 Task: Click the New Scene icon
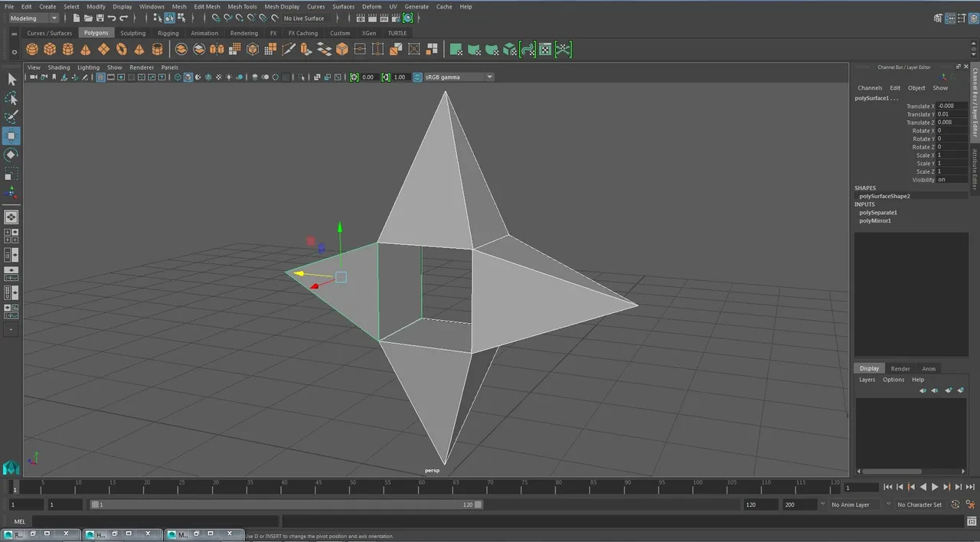tap(77, 18)
